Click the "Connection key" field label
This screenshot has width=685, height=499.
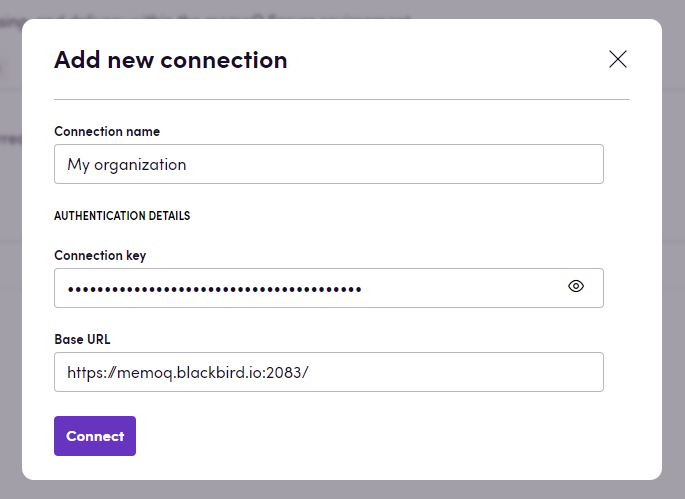click(x=100, y=255)
